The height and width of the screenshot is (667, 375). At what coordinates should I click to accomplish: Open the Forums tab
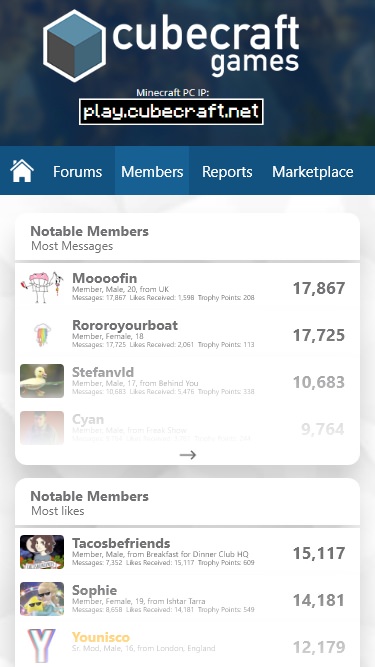pyautogui.click(x=77, y=171)
